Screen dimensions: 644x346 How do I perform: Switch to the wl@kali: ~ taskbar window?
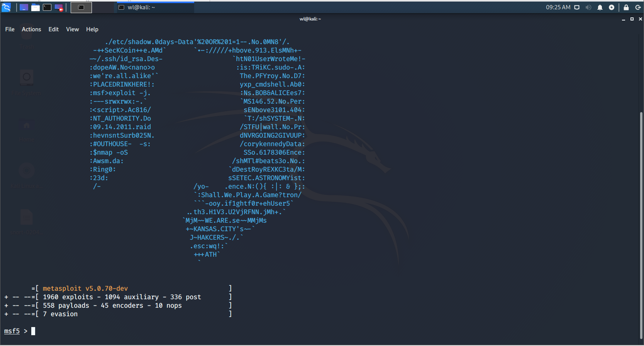point(155,7)
